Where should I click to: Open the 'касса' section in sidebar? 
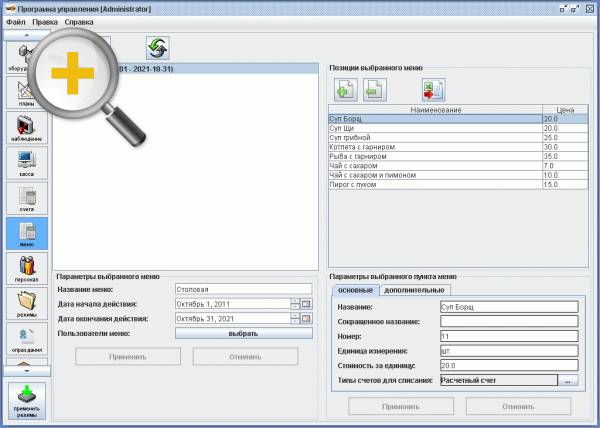point(26,164)
